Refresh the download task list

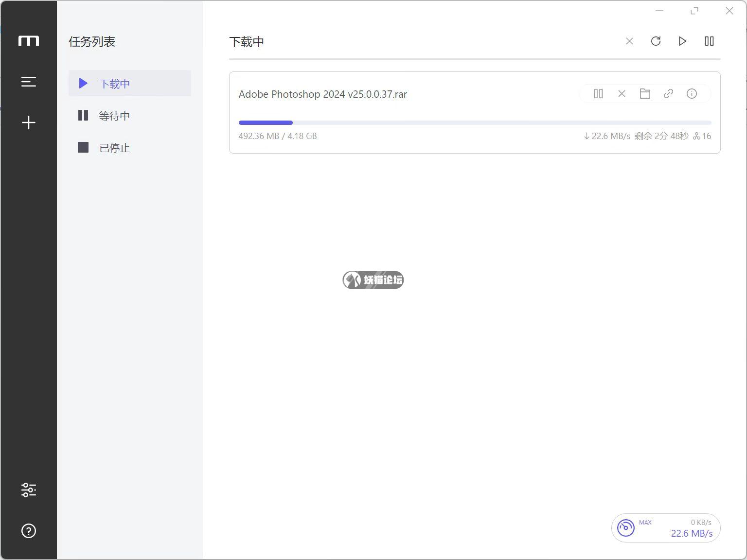tap(656, 41)
